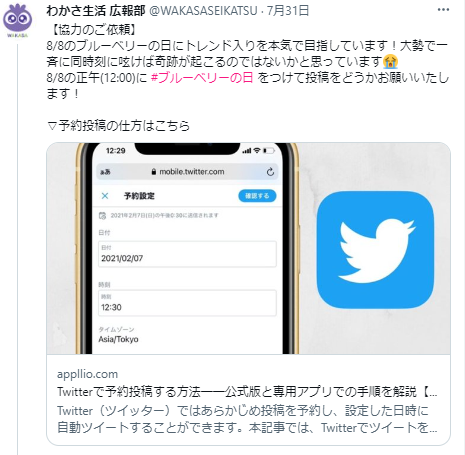Click the crying face emoji in tweet

391,62
